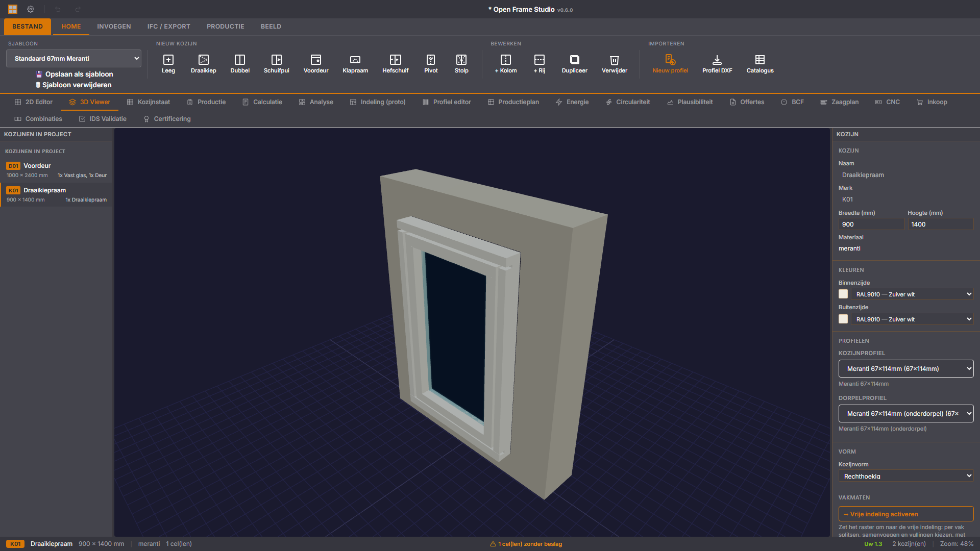Open the 2D Editor tab
This screenshot has height=551, width=980.
(34, 102)
